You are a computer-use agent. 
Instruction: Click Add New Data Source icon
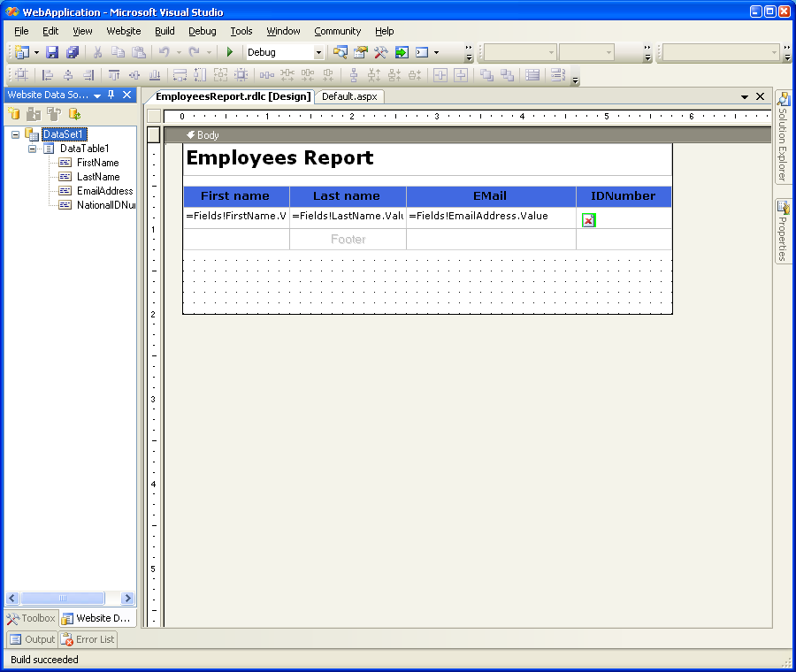tap(14, 113)
